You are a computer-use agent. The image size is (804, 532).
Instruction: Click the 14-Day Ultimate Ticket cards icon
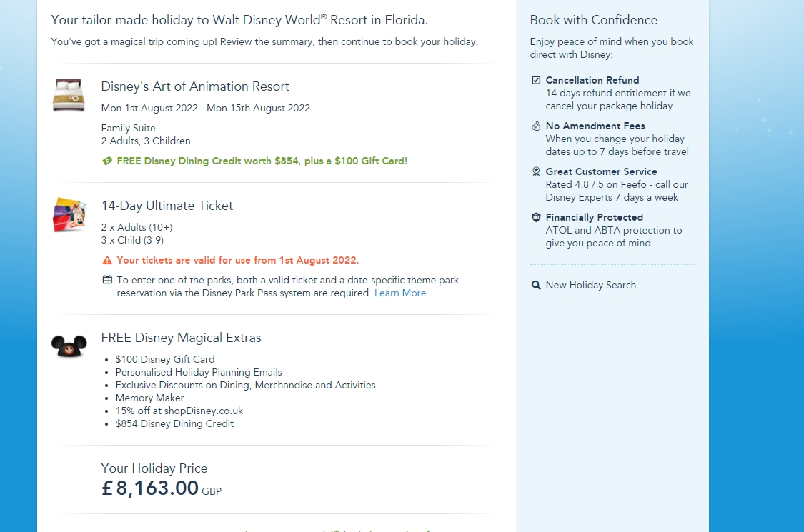tap(69, 214)
